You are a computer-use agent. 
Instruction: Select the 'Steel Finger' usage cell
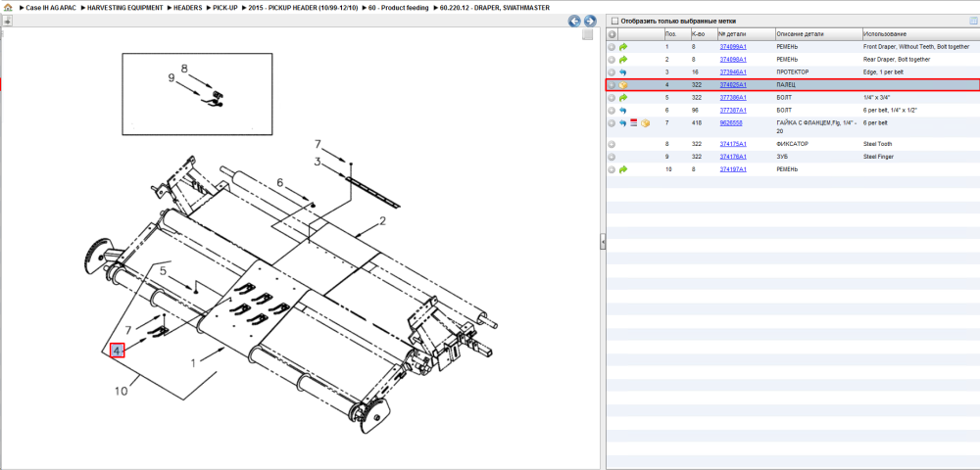[877, 157]
